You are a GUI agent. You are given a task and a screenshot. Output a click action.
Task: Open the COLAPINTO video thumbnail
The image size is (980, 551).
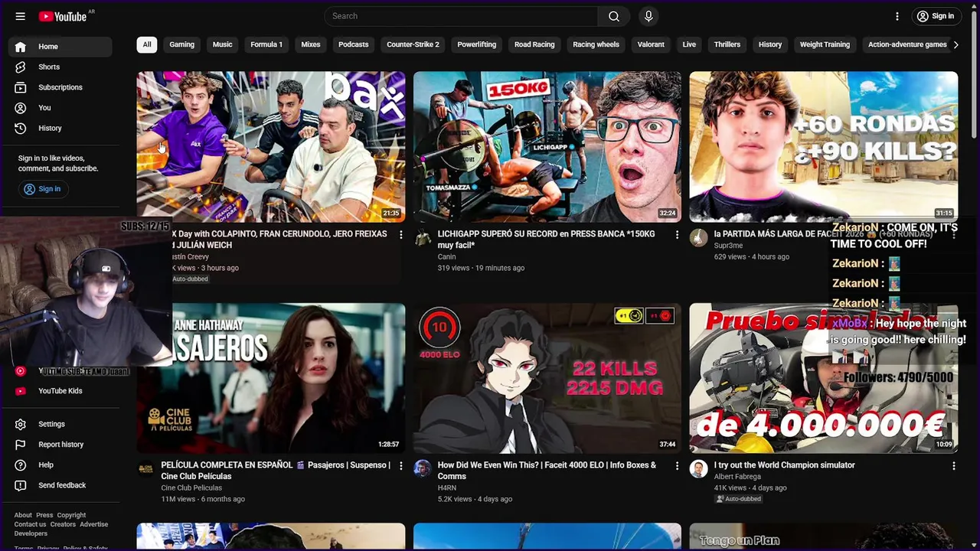coord(271,147)
